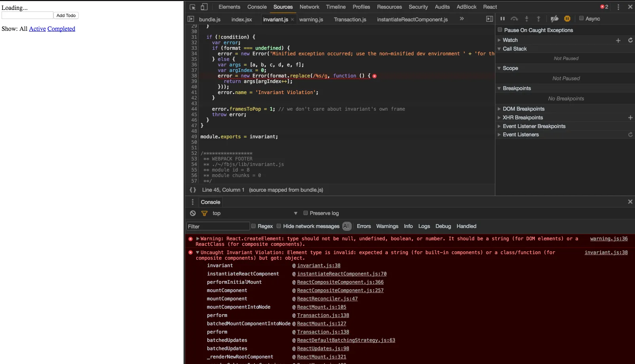Tick Hide network messages checkbox

tap(279, 226)
